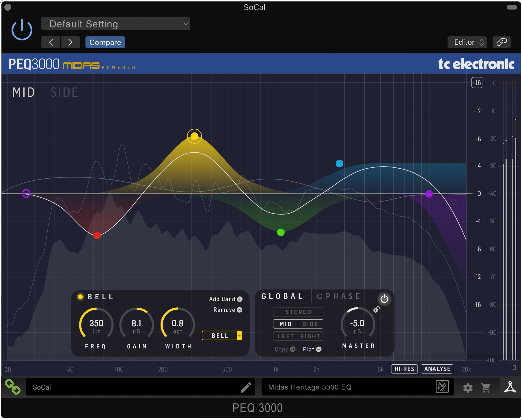Click the plugin bypass power icon
The image size is (522, 420).
tap(22, 30)
